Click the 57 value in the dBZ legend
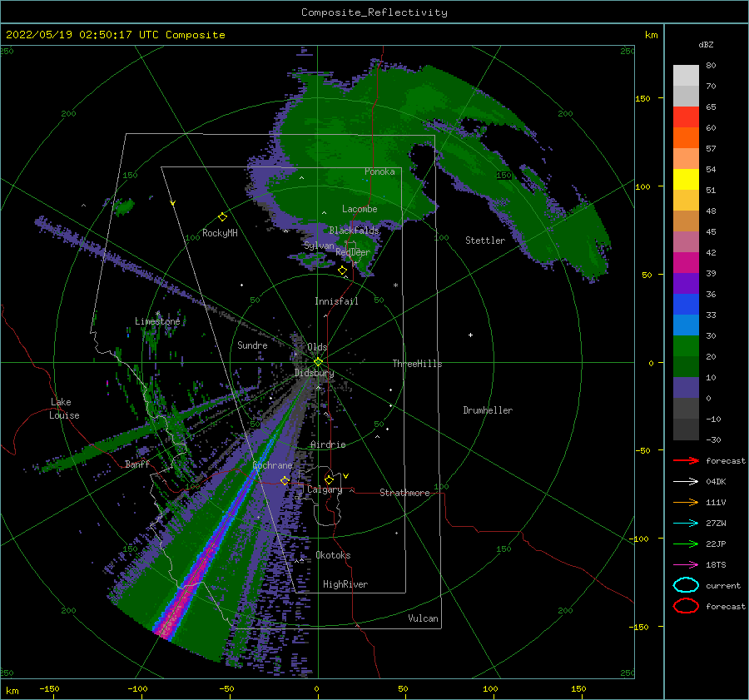The height and width of the screenshot is (700, 749). click(711, 149)
